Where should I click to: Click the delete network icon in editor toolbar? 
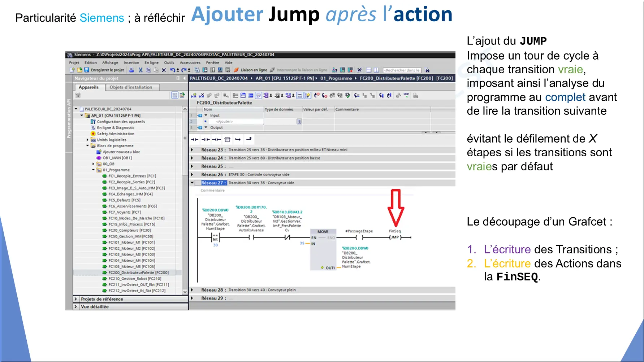[202, 95]
